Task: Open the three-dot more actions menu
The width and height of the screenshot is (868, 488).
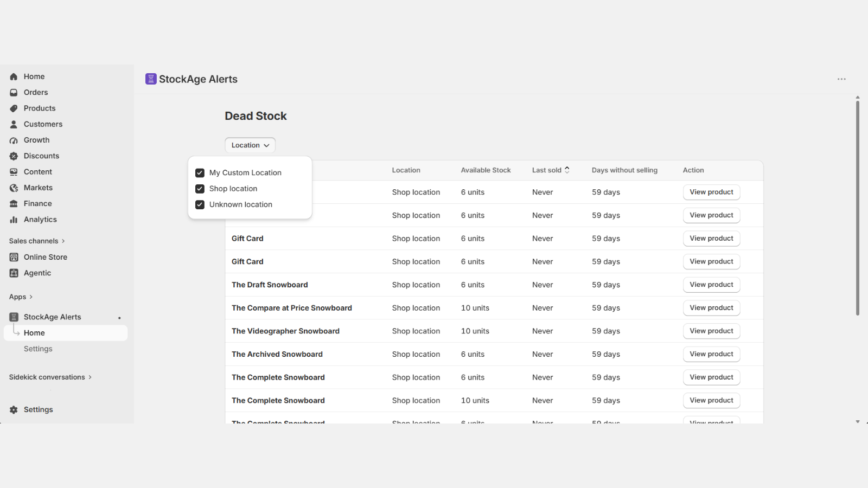Action: pos(841,79)
